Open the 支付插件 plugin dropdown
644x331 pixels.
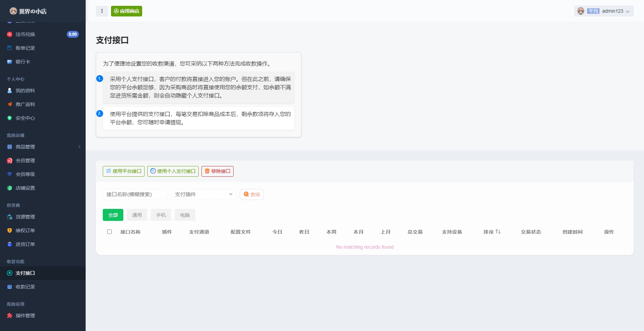pyautogui.click(x=203, y=194)
